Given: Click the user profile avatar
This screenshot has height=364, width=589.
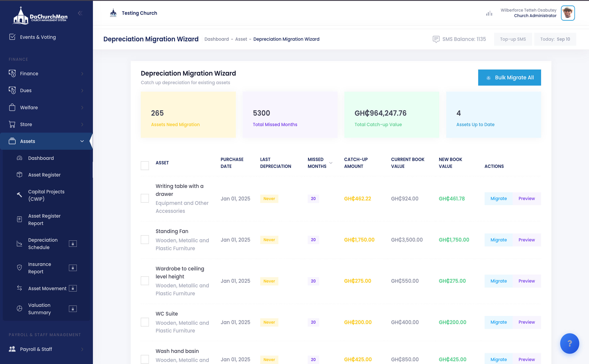Looking at the screenshot, I should [x=568, y=13].
